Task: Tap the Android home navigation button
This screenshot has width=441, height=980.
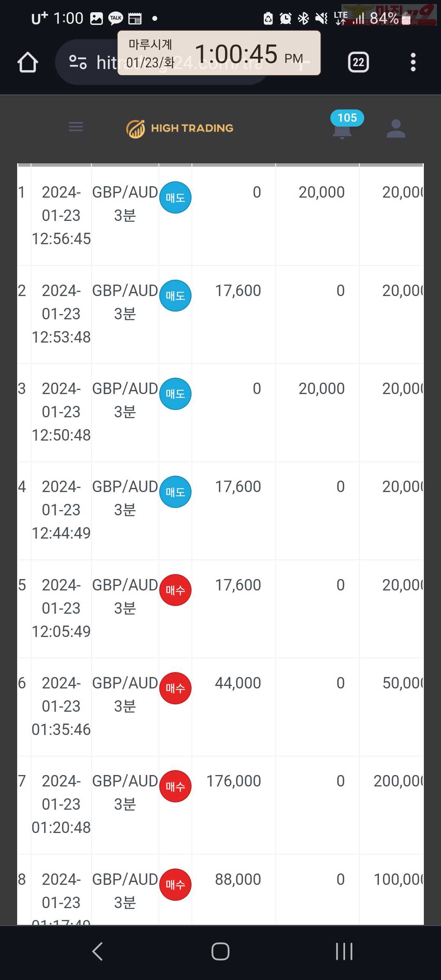Action: coord(220,951)
